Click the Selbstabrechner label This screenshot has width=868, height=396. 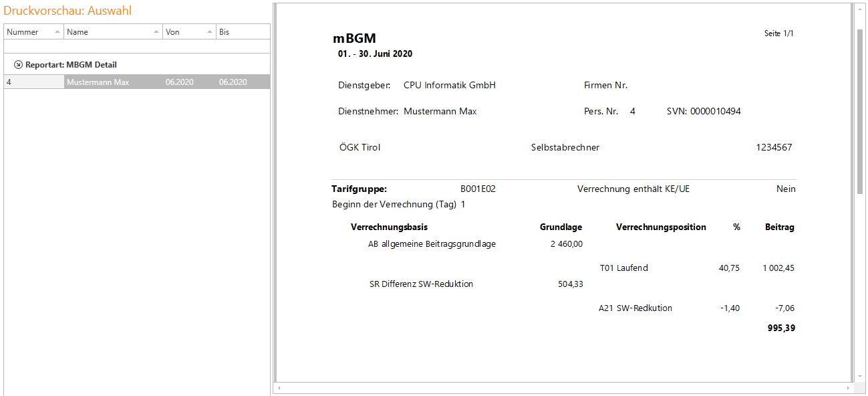(x=565, y=147)
